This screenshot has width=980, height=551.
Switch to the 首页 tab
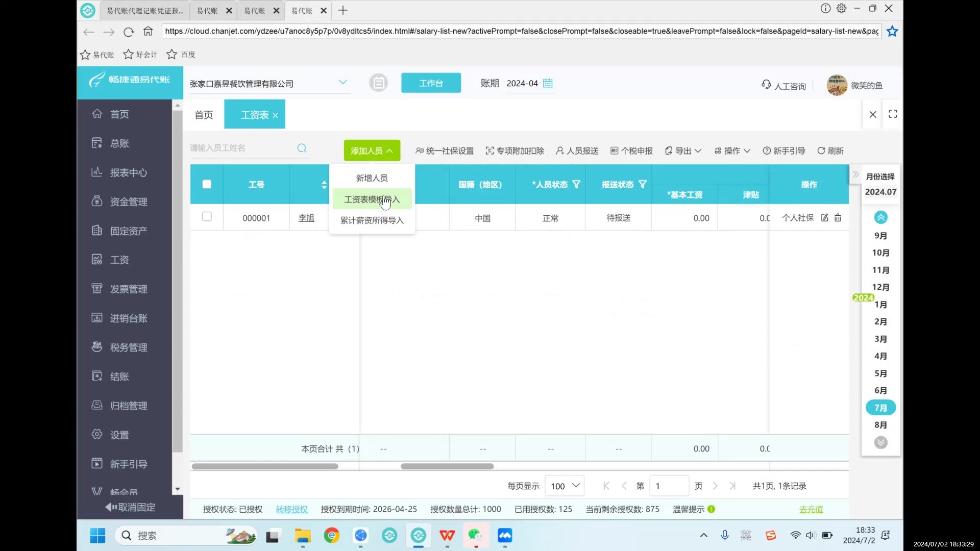[203, 115]
